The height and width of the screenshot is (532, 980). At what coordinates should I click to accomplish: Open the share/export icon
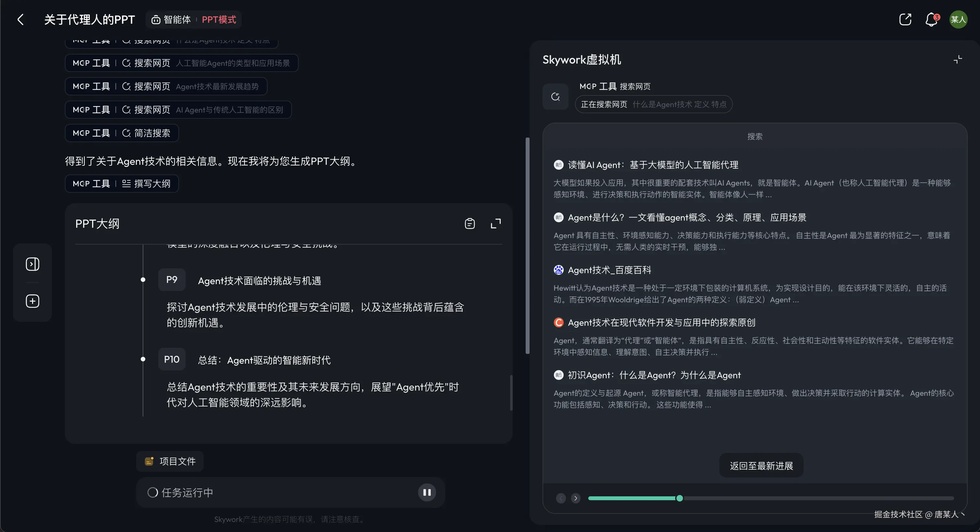click(905, 19)
